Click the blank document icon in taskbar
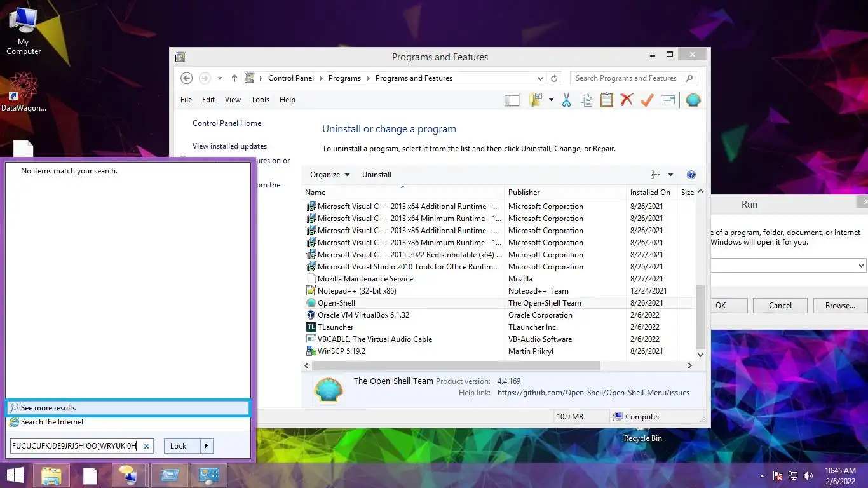 tap(91, 476)
